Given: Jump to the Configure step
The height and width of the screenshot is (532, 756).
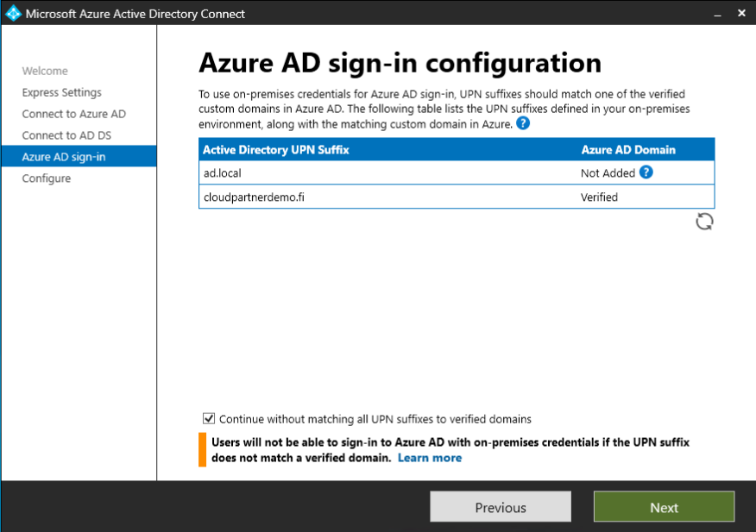Looking at the screenshot, I should (x=47, y=178).
